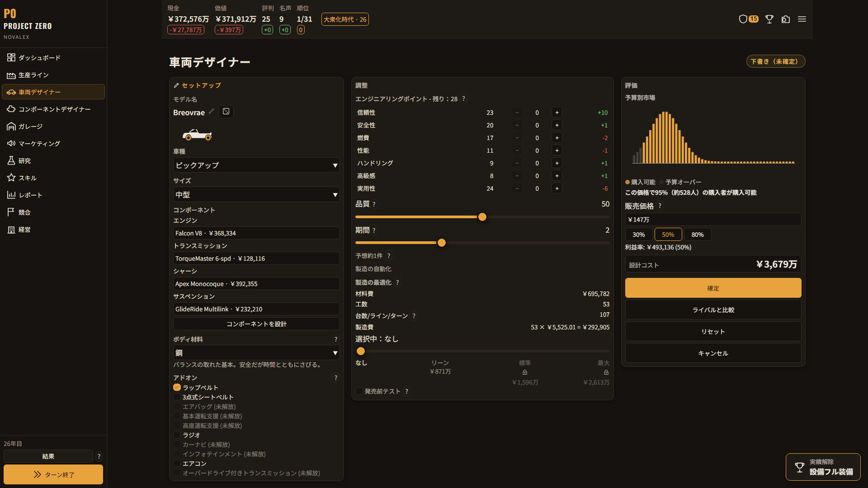Increase 安全性 with plus button
Screen dimensions: 868x488
(557, 125)
